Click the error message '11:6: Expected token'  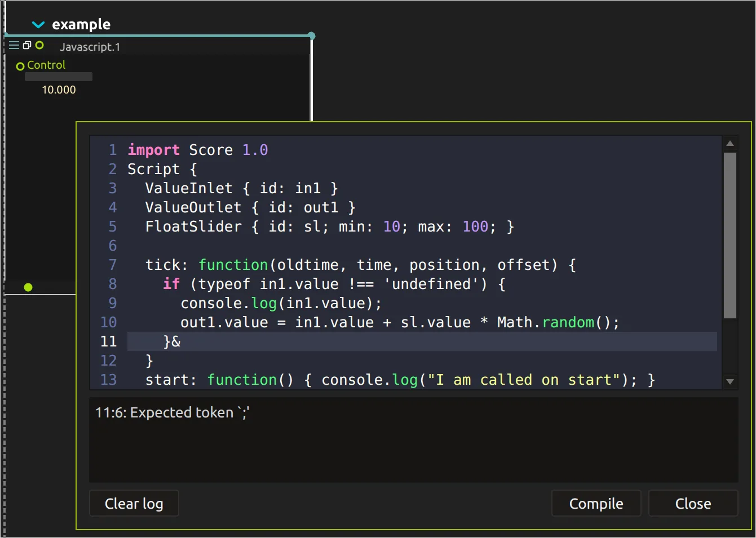click(x=173, y=412)
